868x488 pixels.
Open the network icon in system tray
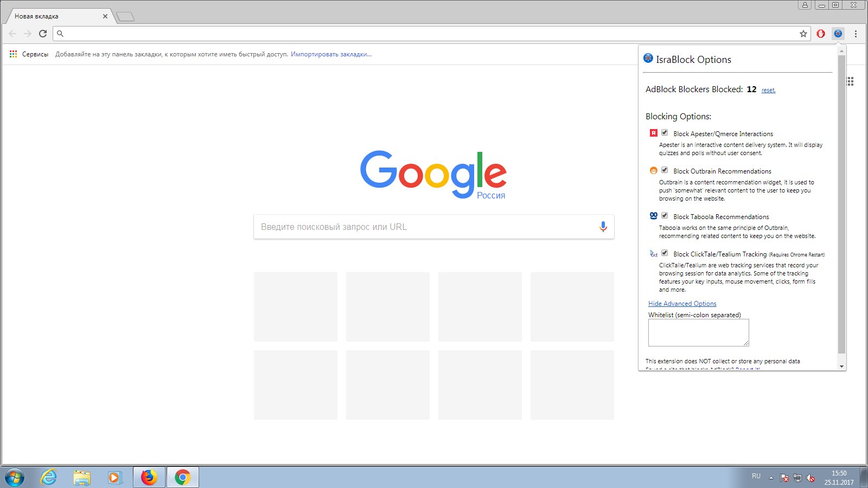[797, 478]
